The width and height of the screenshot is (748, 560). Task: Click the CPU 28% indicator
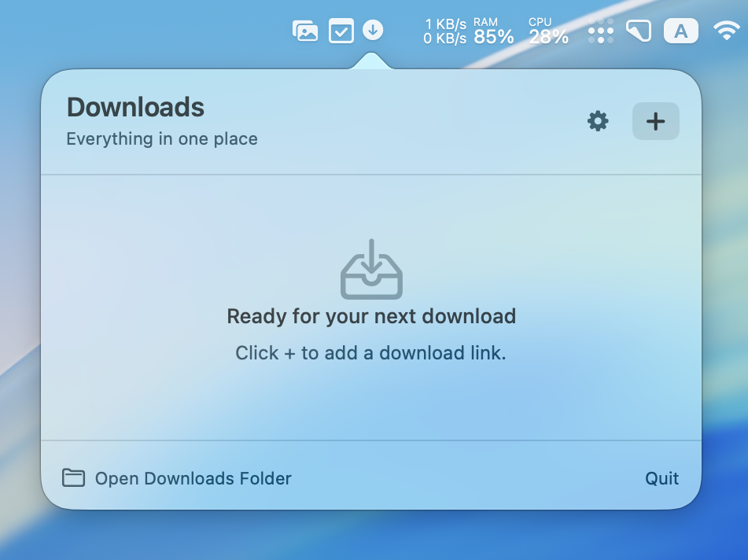tap(548, 31)
